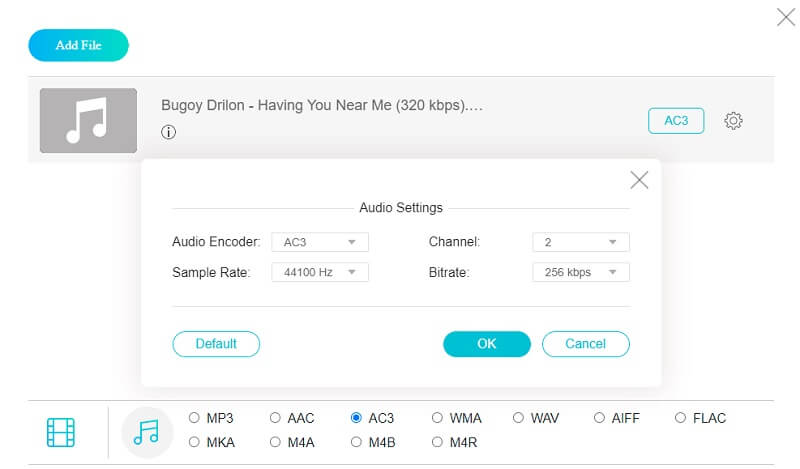Image resolution: width=800 pixels, height=469 pixels.
Task: Expand the Channel dropdown
Action: pos(581,242)
